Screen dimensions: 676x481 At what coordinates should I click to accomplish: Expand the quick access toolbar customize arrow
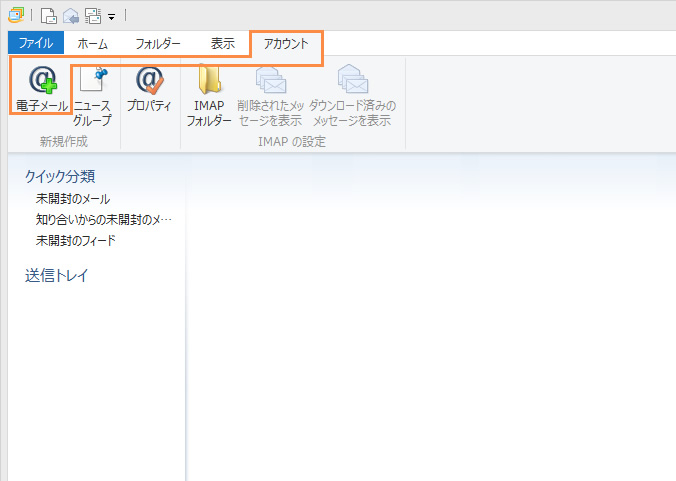111,16
